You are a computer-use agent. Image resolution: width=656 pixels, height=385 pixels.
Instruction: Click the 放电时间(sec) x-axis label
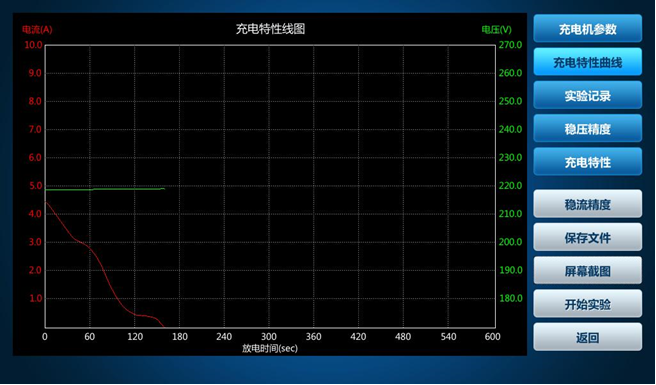270,348
